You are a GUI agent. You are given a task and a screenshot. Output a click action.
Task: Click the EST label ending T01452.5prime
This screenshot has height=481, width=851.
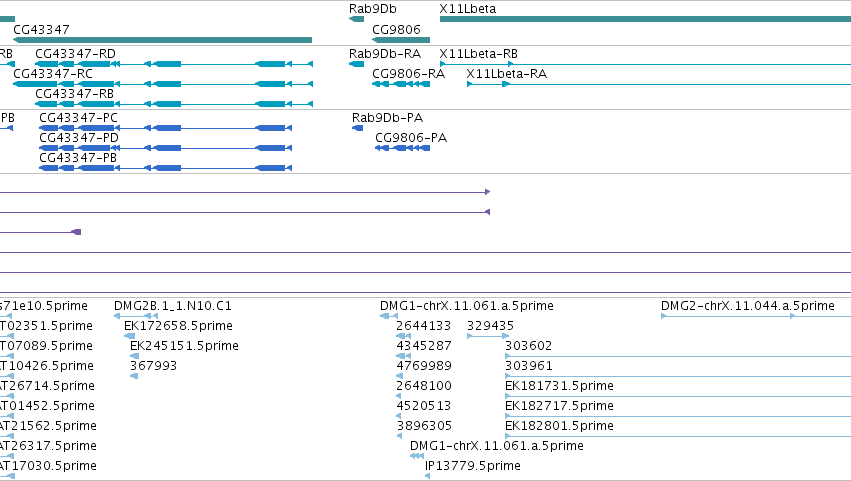click(x=47, y=406)
